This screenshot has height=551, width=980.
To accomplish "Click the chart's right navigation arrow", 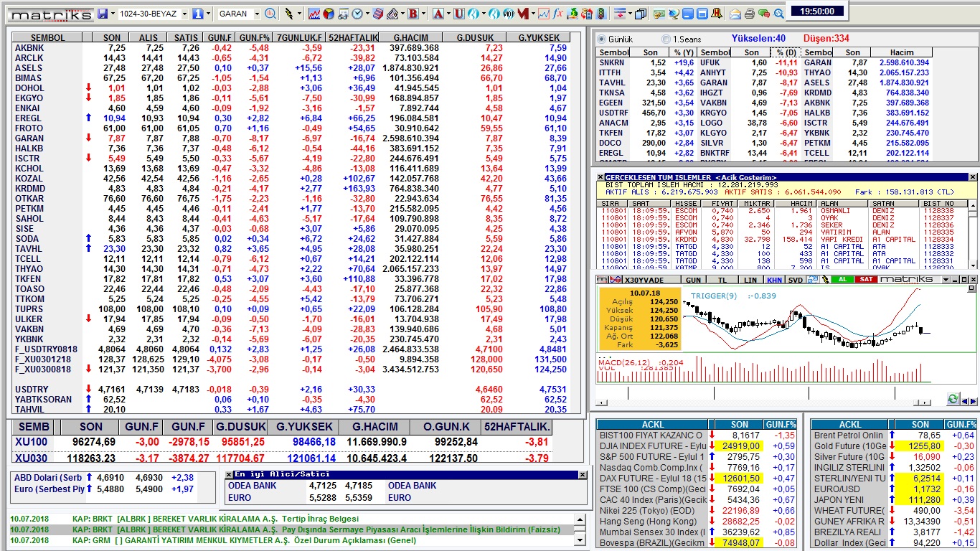I will coord(973,400).
